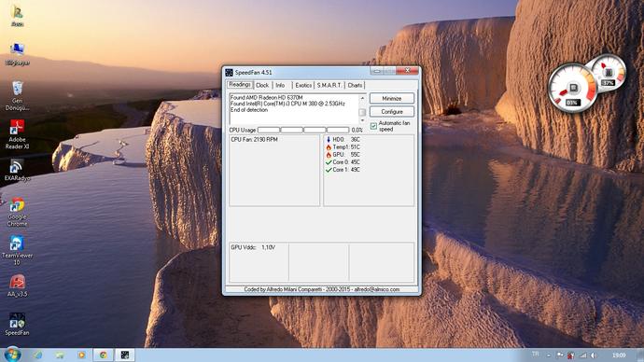
Task: Click the 'Found Intel(R) Core(TM) i3' log line
Action: [x=287, y=104]
